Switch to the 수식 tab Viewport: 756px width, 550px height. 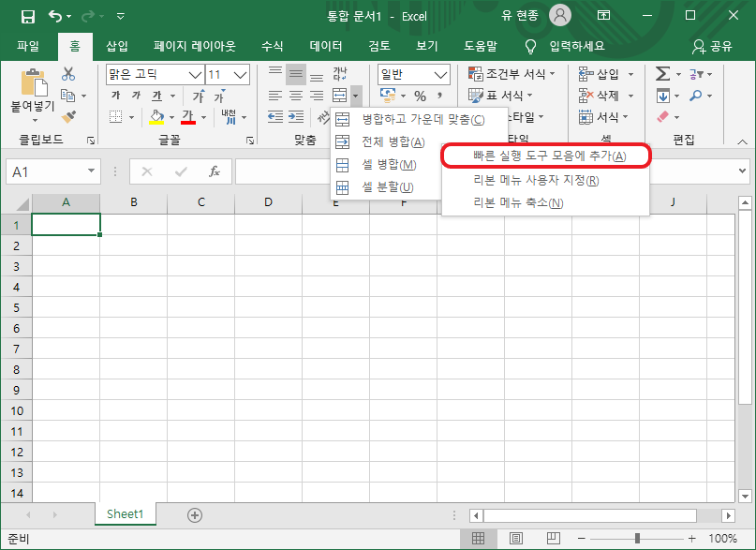272,46
